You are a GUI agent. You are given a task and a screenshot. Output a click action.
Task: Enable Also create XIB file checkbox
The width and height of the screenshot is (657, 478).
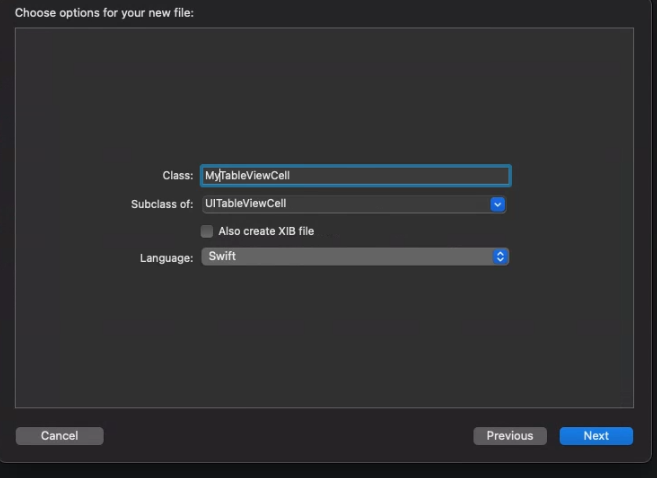click(x=207, y=231)
